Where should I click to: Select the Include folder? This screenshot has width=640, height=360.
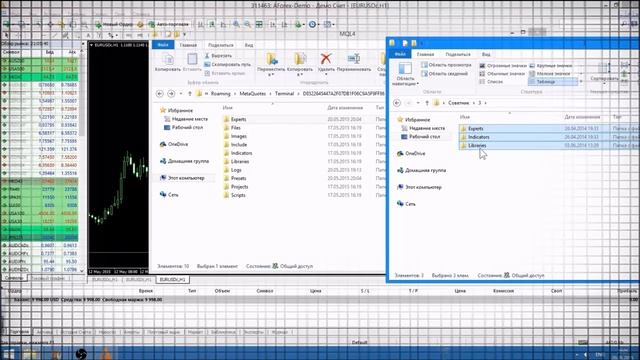239,144
